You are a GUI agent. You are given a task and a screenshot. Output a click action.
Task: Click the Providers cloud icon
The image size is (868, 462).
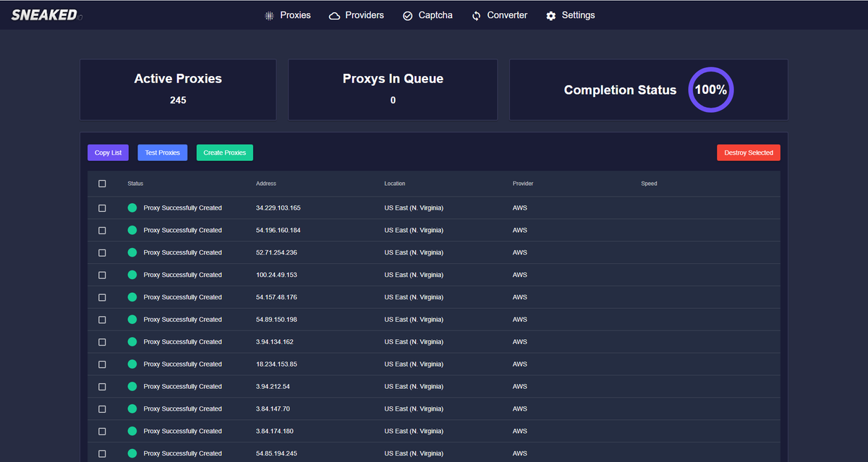click(334, 15)
